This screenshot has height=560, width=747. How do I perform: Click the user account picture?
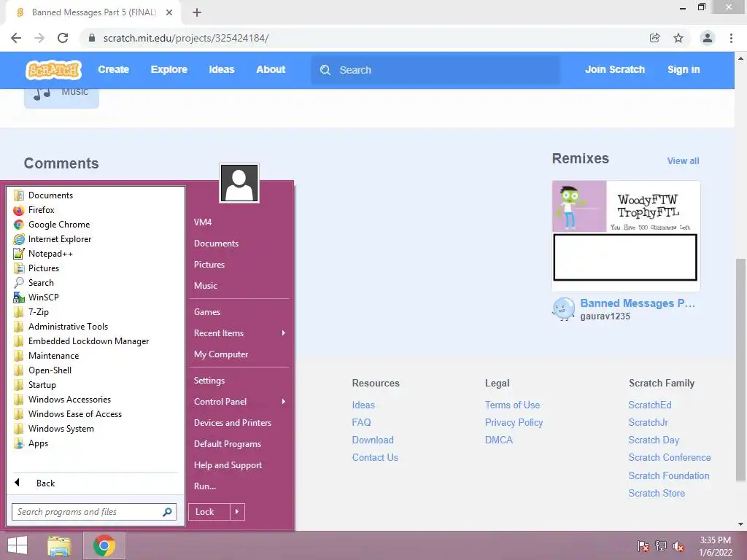click(239, 183)
